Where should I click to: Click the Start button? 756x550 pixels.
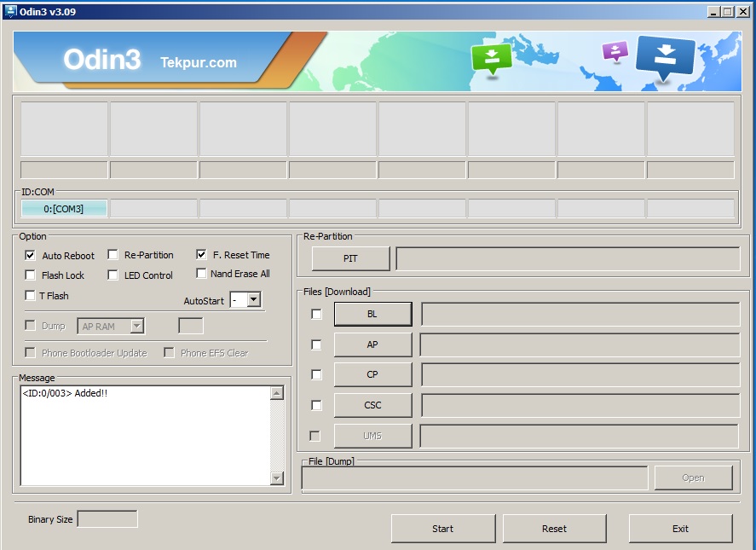click(443, 529)
